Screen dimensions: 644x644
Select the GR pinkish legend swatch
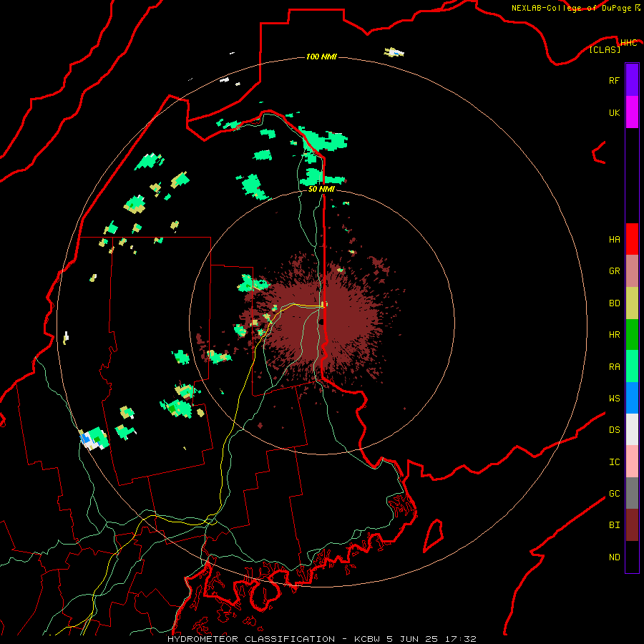(632, 271)
